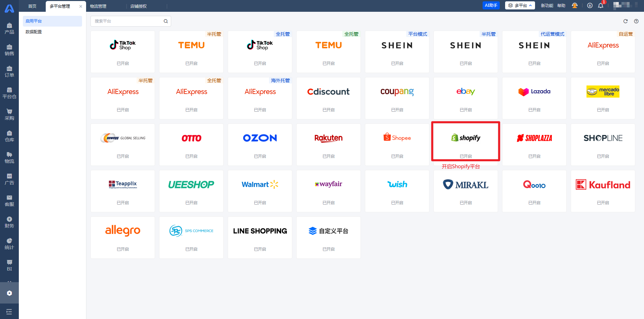Select the Mercado Libre platform card
644x319 pixels.
603,98
